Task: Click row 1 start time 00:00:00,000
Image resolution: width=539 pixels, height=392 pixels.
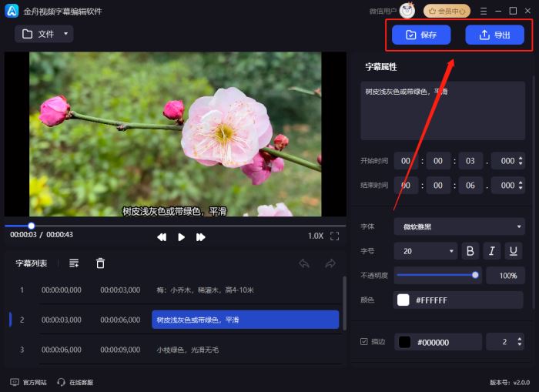Action: [62, 290]
